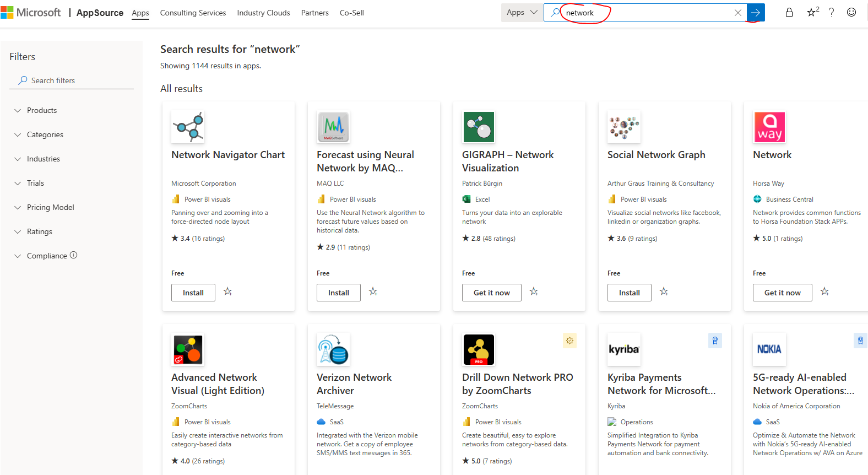Expand the Compliance filter
The height and width of the screenshot is (475, 868).
(41, 256)
